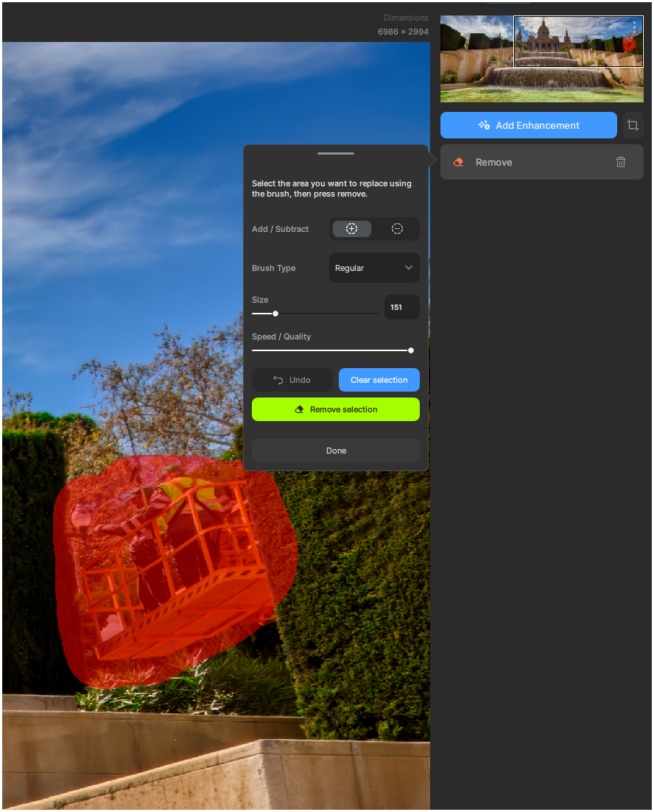The image size is (654, 812).
Task: Open the three-dot menu on the thumbnail
Action: point(634,26)
